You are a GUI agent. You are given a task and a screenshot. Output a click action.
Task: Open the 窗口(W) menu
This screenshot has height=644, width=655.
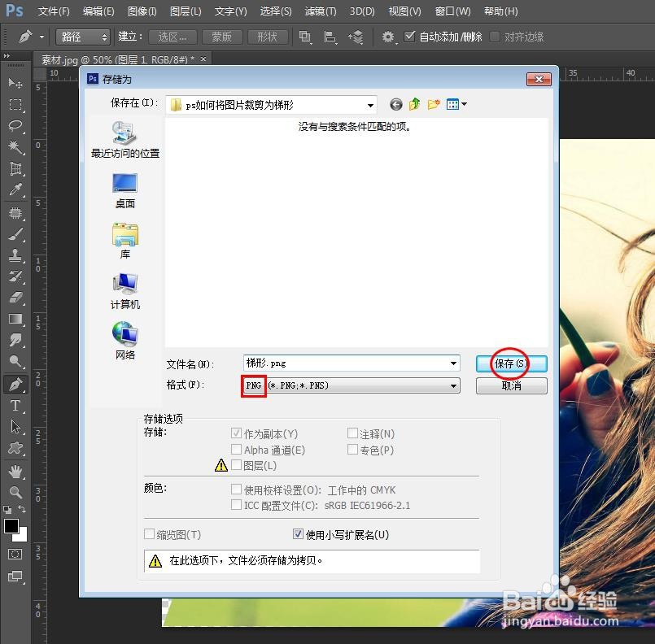coord(453,11)
